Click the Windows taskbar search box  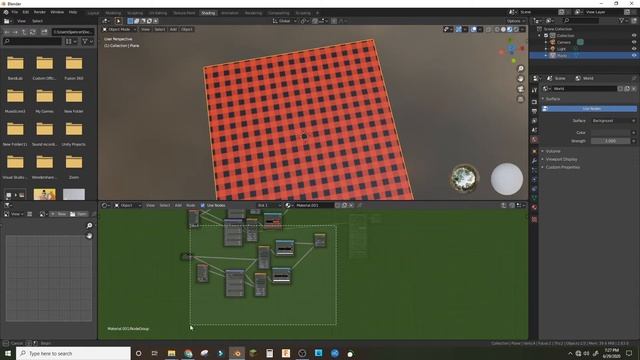(x=73, y=353)
